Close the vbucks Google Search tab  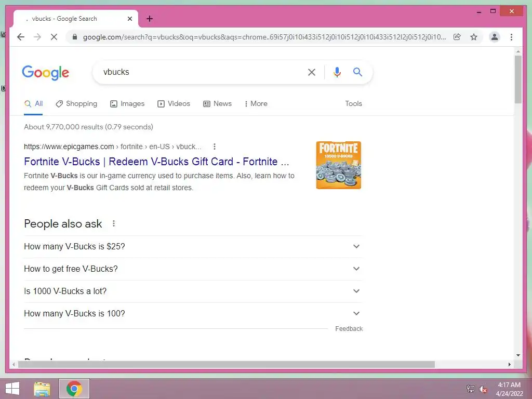129,19
